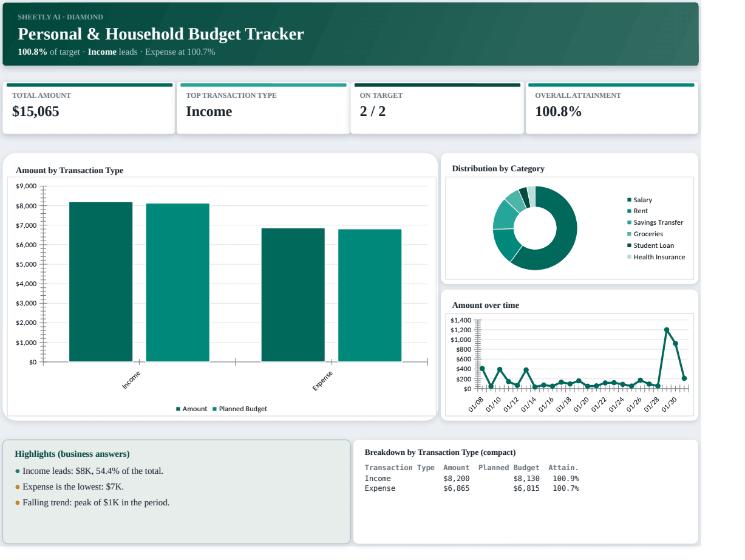Screen dimensions: 745x560
Task: Click the 'Expense is the lowest: $7K' bullet
Action: tap(73, 487)
